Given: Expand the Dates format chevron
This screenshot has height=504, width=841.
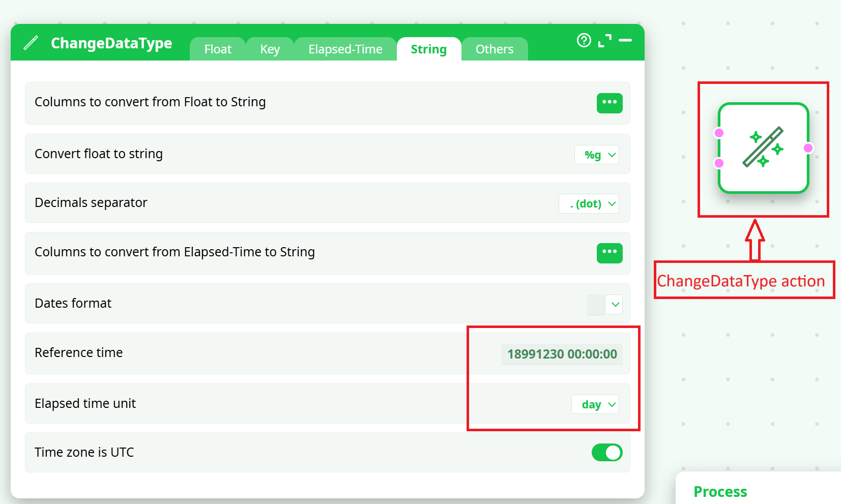Looking at the screenshot, I should [x=615, y=305].
